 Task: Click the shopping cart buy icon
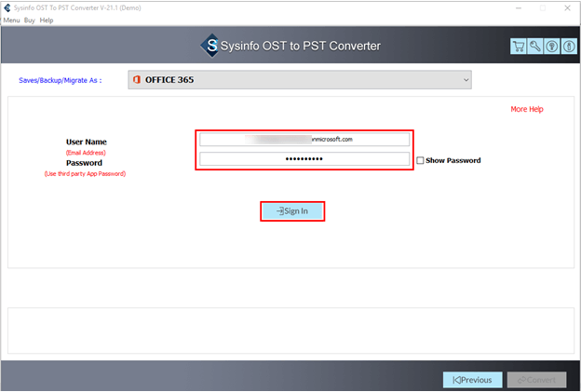518,47
